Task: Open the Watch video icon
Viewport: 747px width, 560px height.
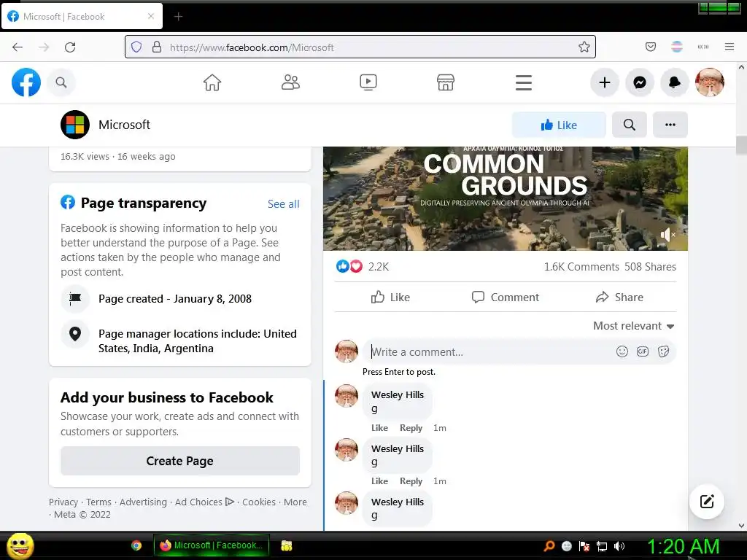Action: 368,82
